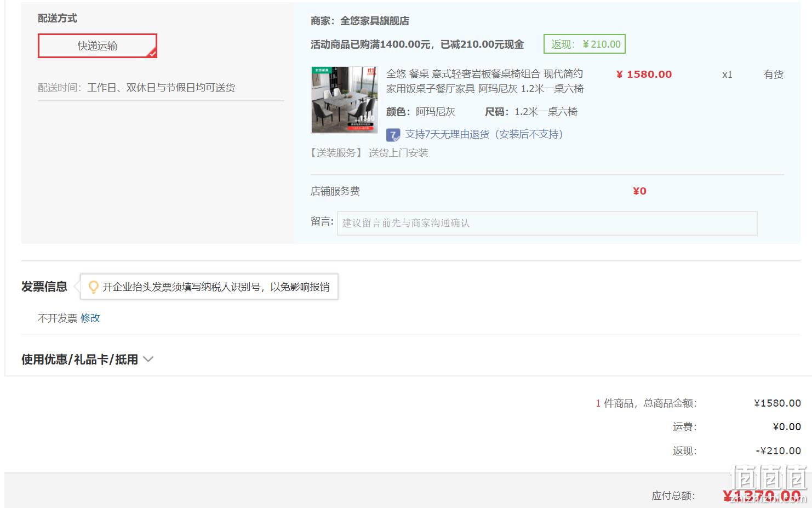Click the lightbulb tip icon beside 发票信息
The width and height of the screenshot is (812, 508).
[94, 287]
